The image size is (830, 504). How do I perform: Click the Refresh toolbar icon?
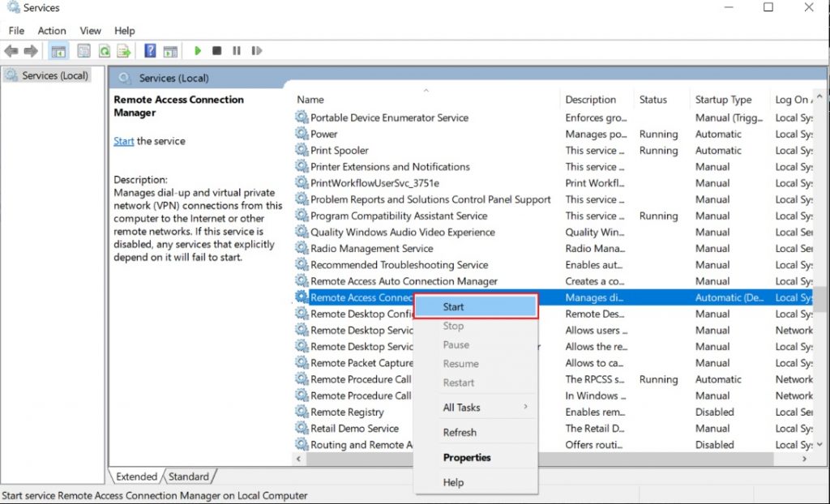105,51
